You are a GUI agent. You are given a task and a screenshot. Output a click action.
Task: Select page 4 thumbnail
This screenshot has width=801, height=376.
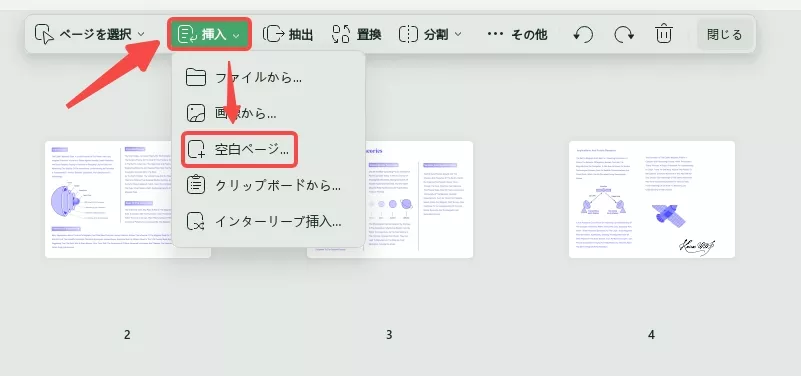pos(652,199)
